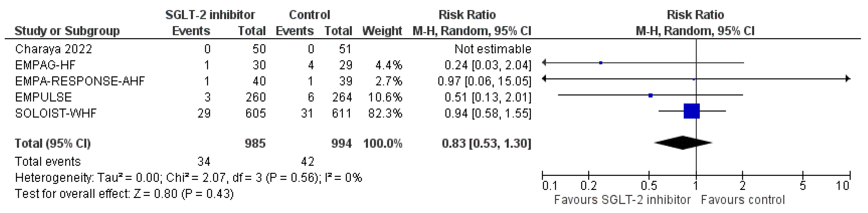Image resolution: width=868 pixels, height=213 pixels.
Task: Select the EMPULSE study row label
Action: 43,97
